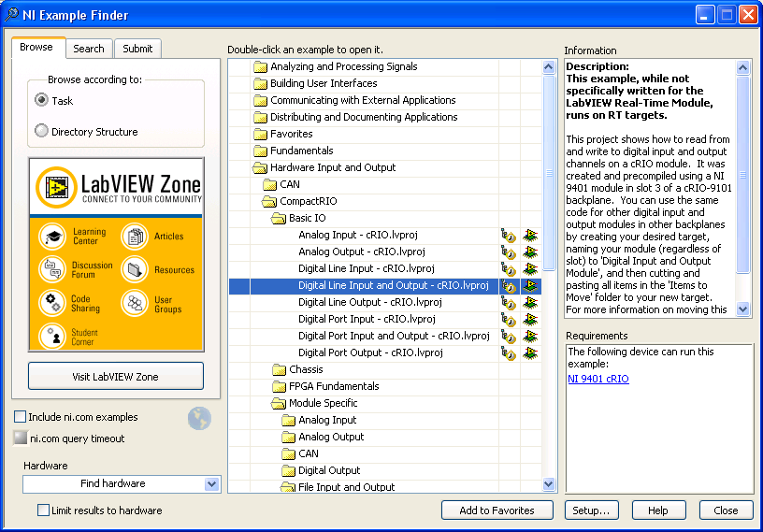Enable Include ni.com examples checkbox
The width and height of the screenshot is (763, 532).
21,417
